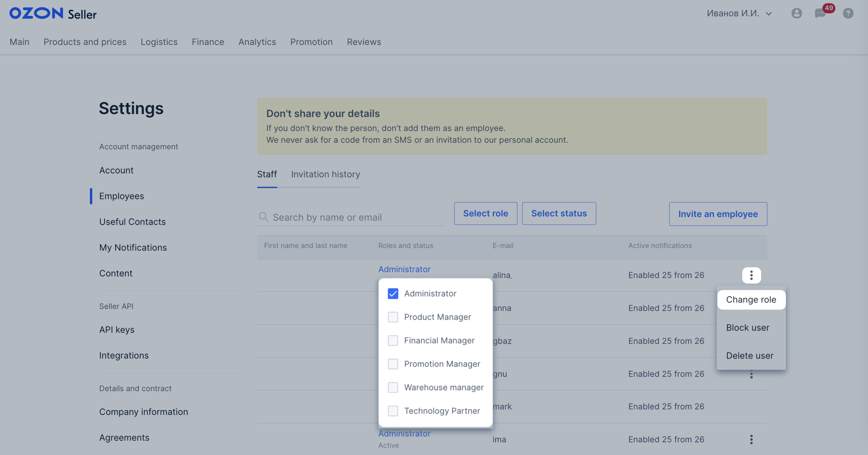Open the help question mark icon
The width and height of the screenshot is (868, 455).
(848, 13)
